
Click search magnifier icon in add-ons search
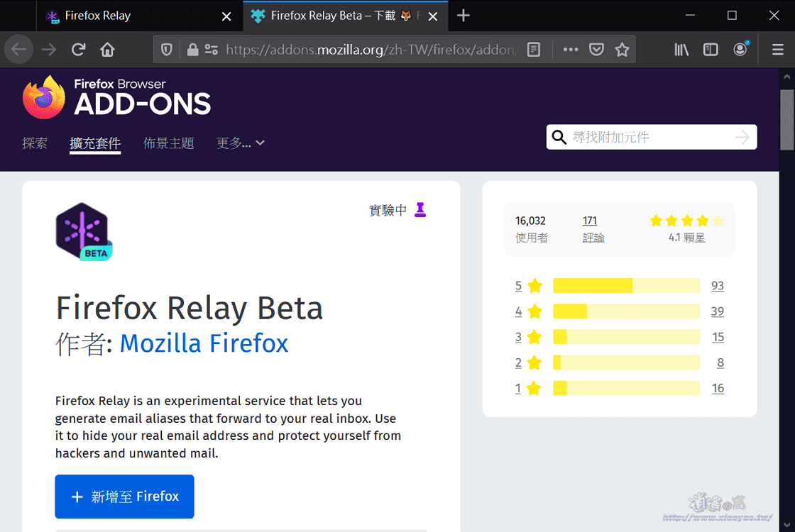(x=559, y=138)
